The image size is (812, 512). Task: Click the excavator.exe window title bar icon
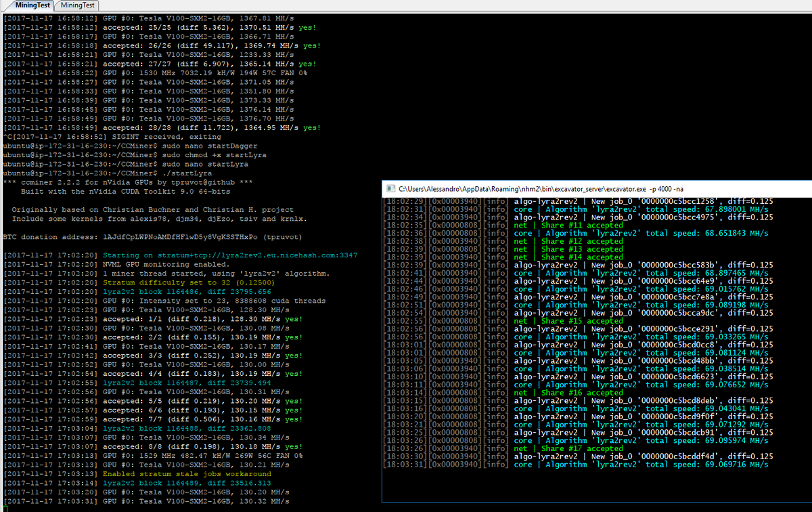coord(389,188)
